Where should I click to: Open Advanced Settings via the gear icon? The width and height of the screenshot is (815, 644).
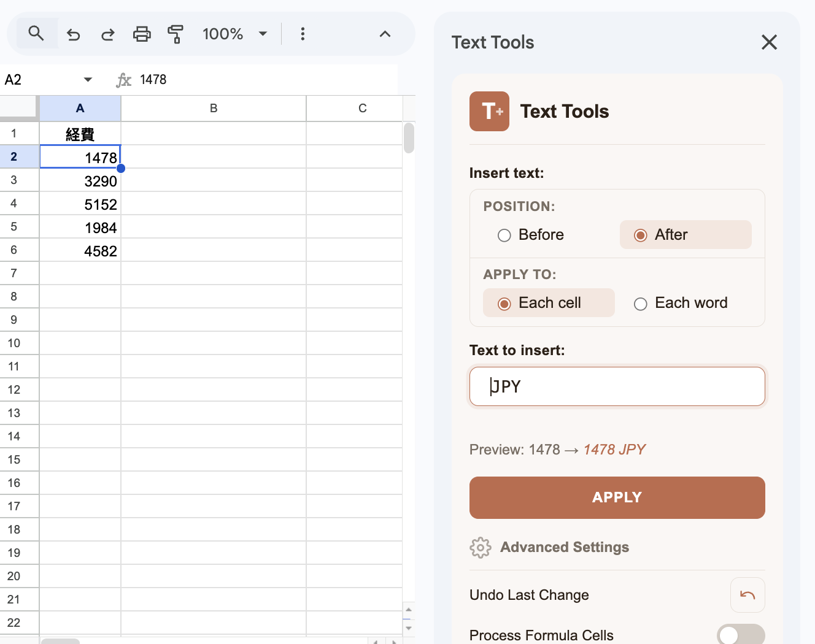click(x=481, y=547)
